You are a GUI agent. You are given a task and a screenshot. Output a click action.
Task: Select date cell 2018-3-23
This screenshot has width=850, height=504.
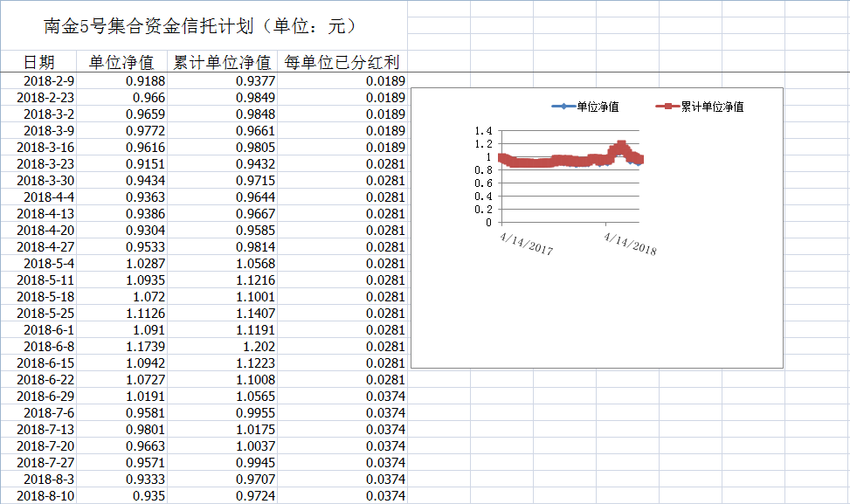click(x=38, y=163)
